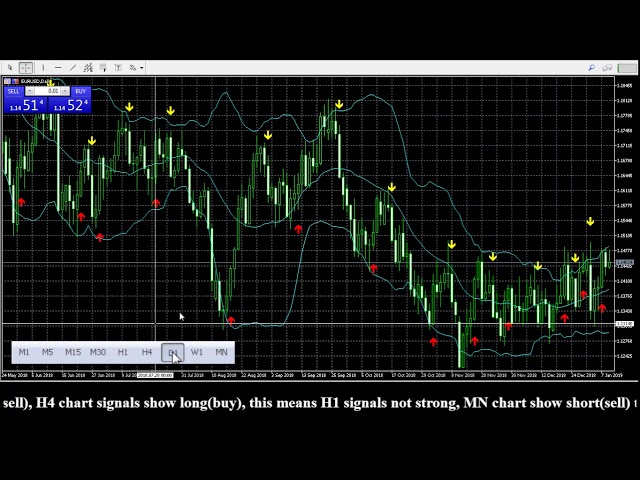
Task: Click the SELL button
Action: pyautogui.click(x=15, y=91)
